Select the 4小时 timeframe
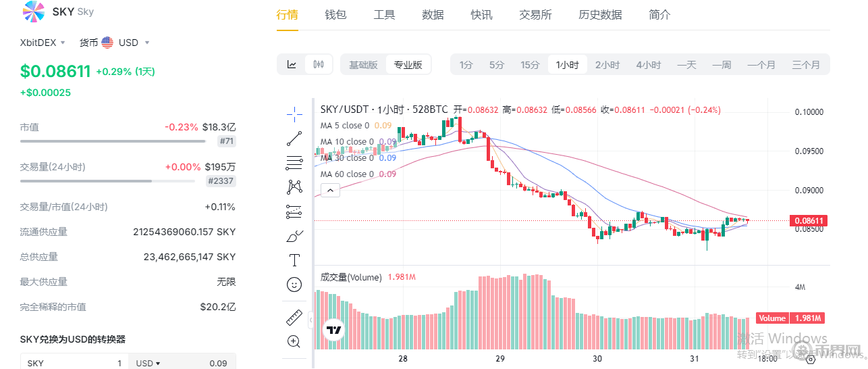The width and height of the screenshot is (868, 369). coord(648,65)
